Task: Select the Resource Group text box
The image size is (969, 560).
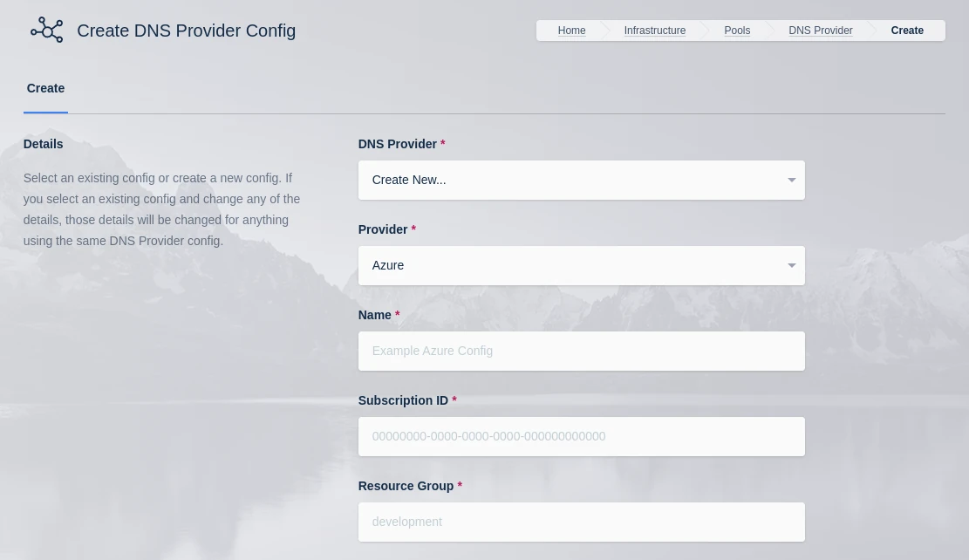Action: [581, 522]
